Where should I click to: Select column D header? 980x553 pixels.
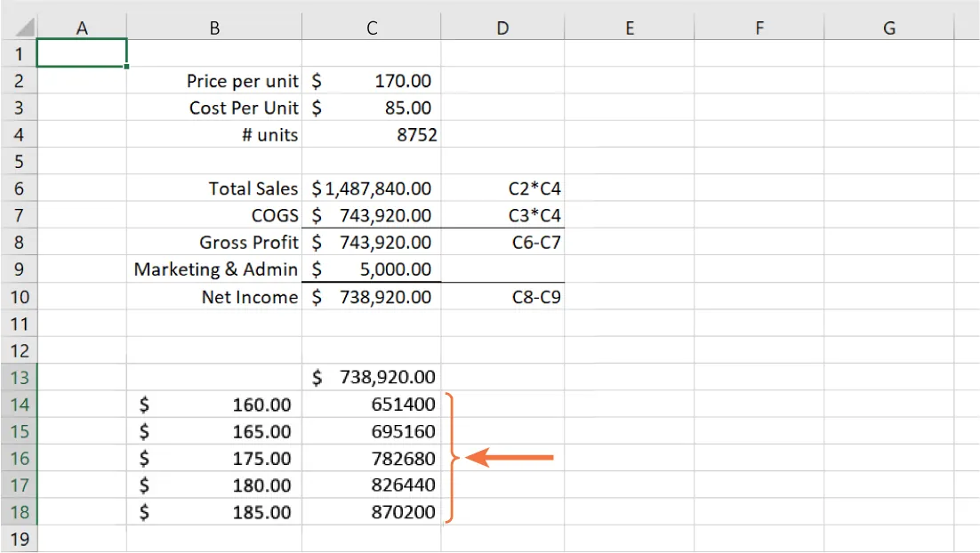[x=502, y=28]
